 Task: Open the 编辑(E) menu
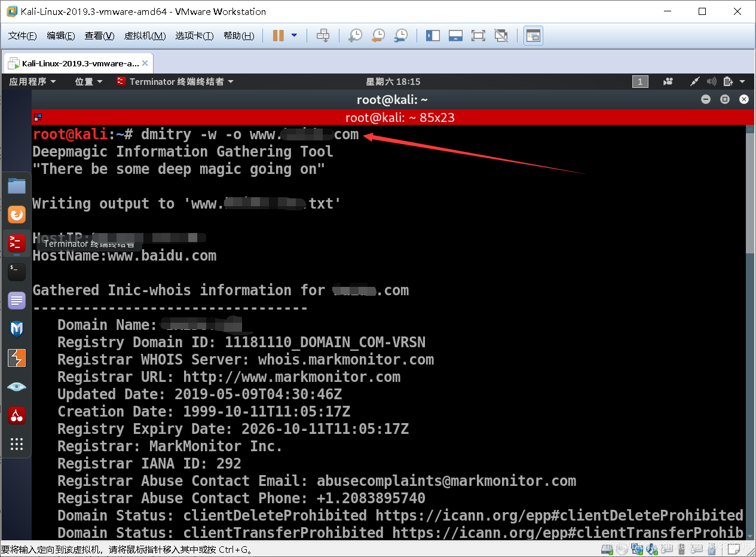click(61, 36)
